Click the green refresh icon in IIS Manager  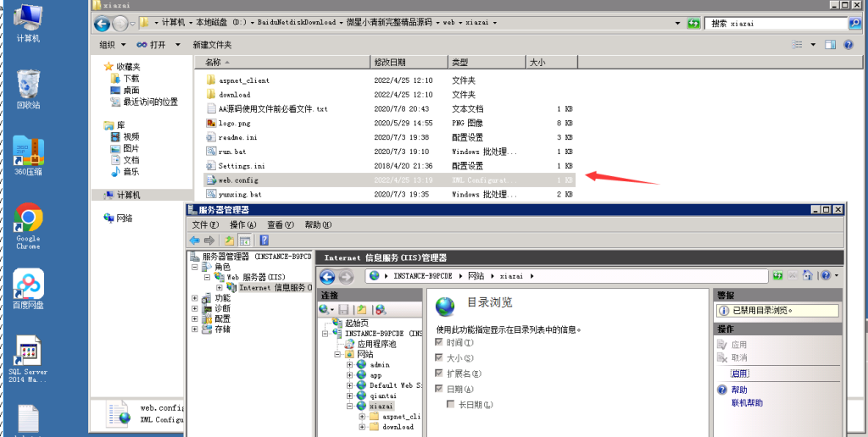click(778, 275)
